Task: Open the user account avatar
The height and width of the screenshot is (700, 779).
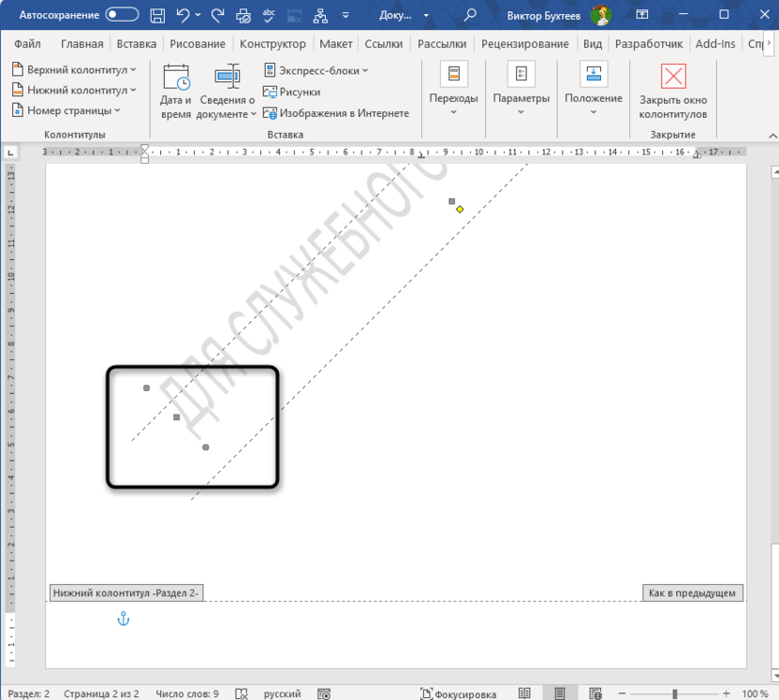Action: click(601, 15)
